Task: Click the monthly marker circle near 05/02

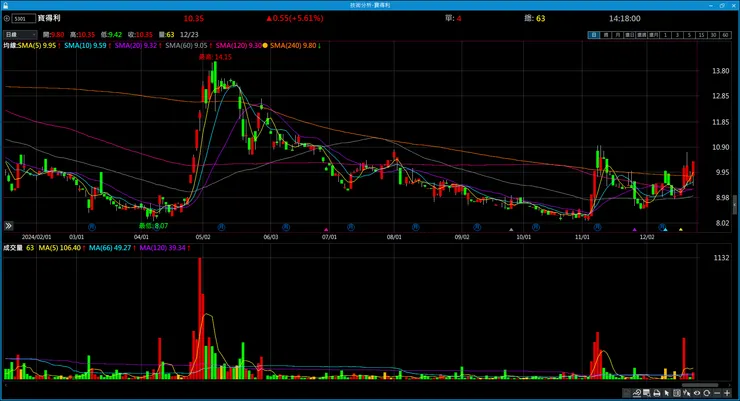Action: click(221, 227)
